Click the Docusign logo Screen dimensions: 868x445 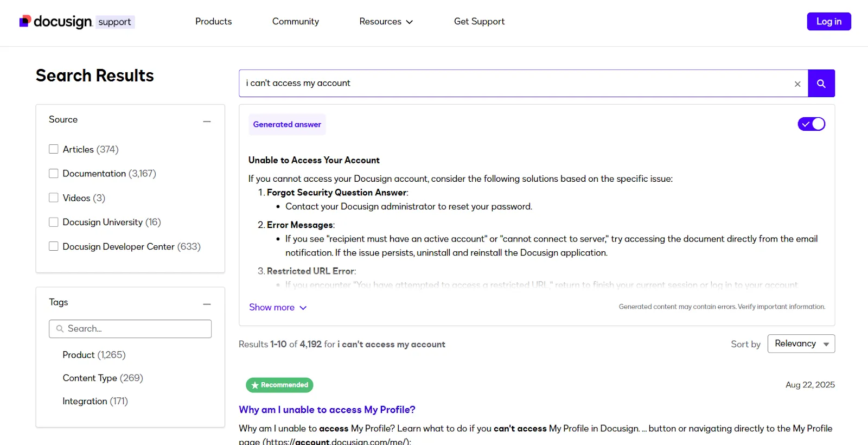pyautogui.click(x=56, y=21)
